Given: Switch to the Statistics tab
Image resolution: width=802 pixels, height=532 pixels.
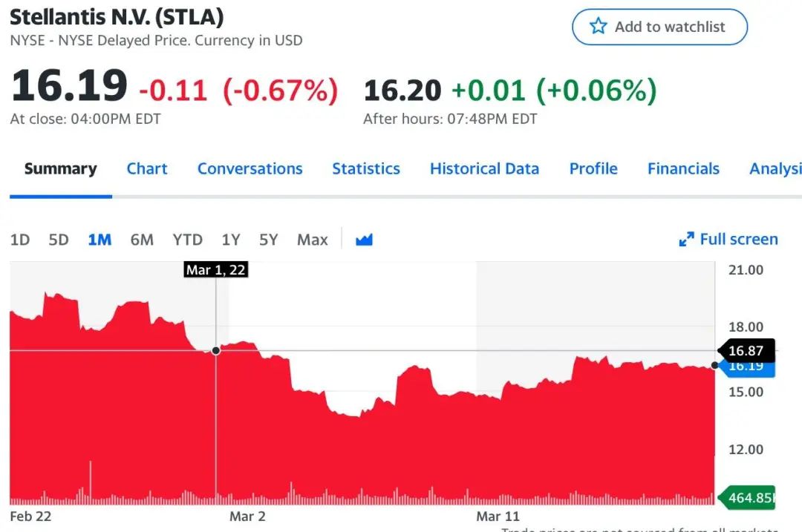Looking at the screenshot, I should (366, 168).
